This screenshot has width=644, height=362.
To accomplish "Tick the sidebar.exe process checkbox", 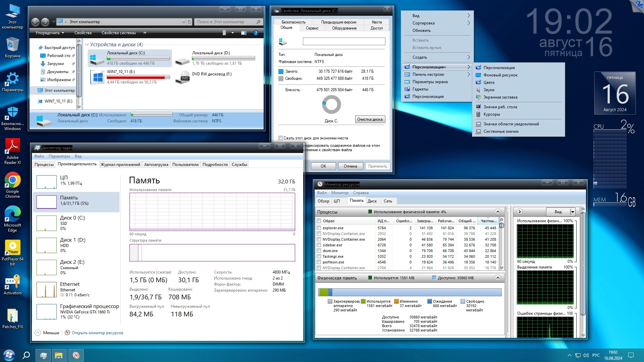I will 319,245.
